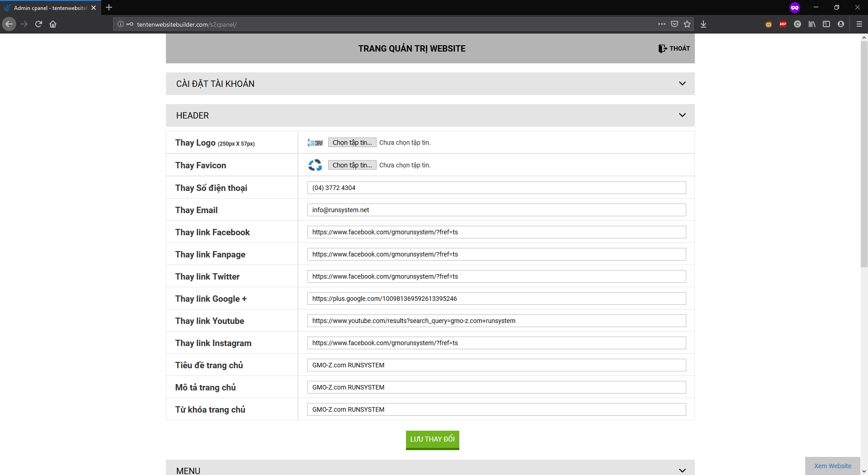The image size is (868, 475).
Task: Click the Thay Số điện thoại field
Action: coord(497,188)
